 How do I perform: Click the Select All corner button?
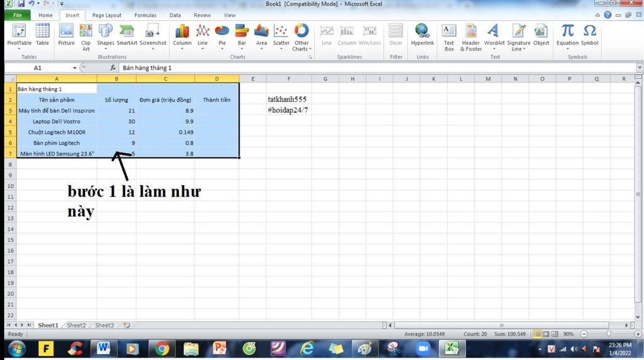(10, 79)
